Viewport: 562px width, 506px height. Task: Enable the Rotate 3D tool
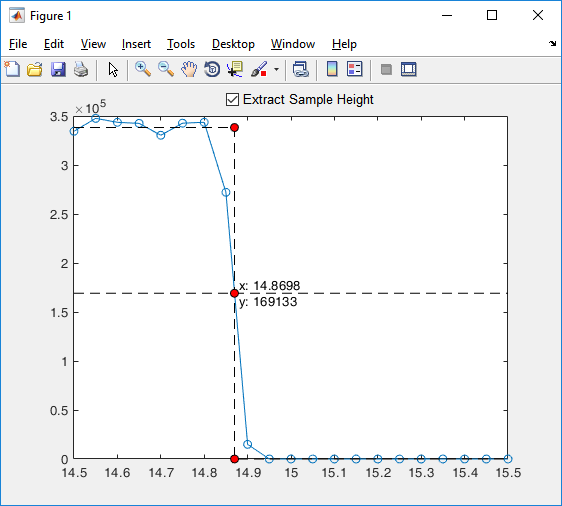[x=212, y=69]
